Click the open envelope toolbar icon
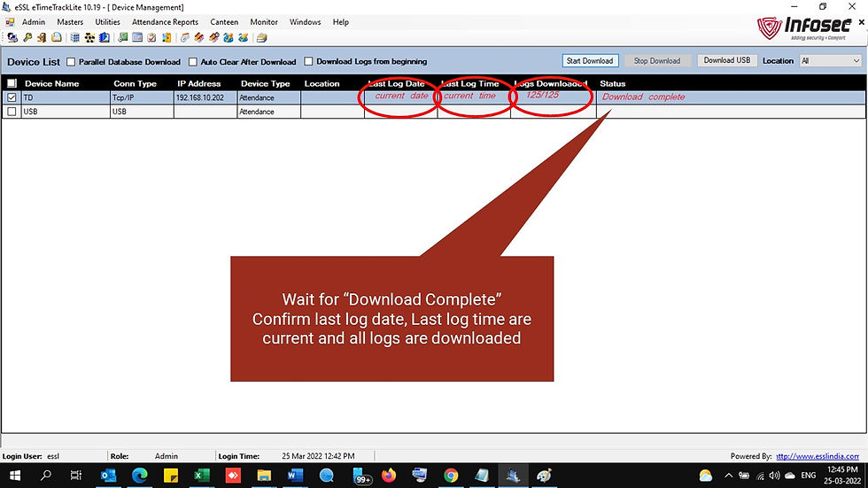868x488 pixels. pyautogui.click(x=57, y=37)
